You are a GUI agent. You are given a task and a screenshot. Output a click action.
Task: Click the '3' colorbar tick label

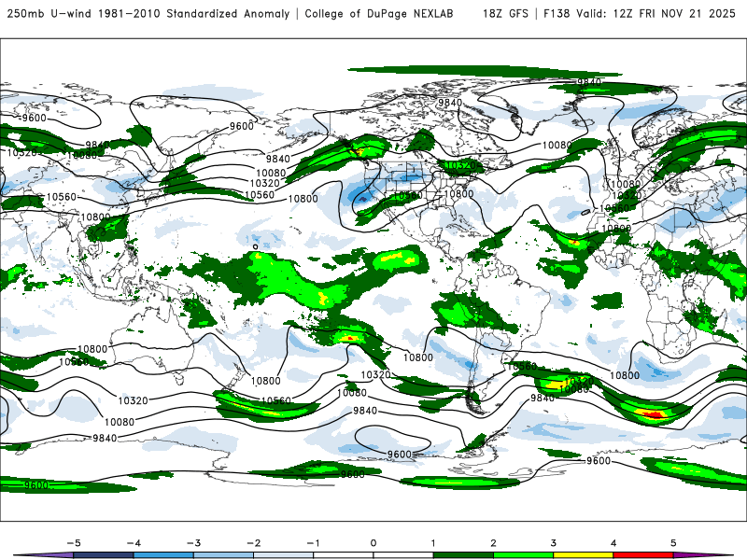pos(553,543)
